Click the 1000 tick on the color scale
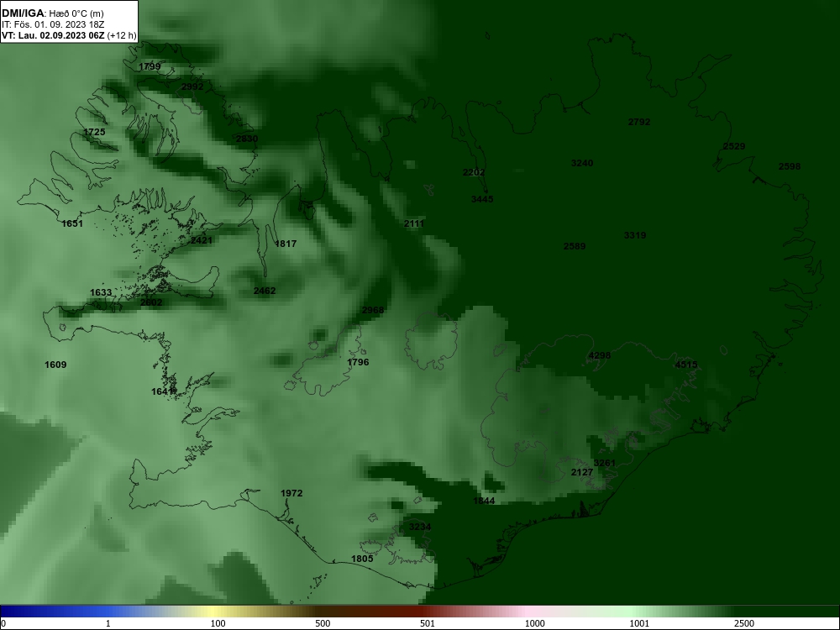The width and height of the screenshot is (840, 630). 534,623
